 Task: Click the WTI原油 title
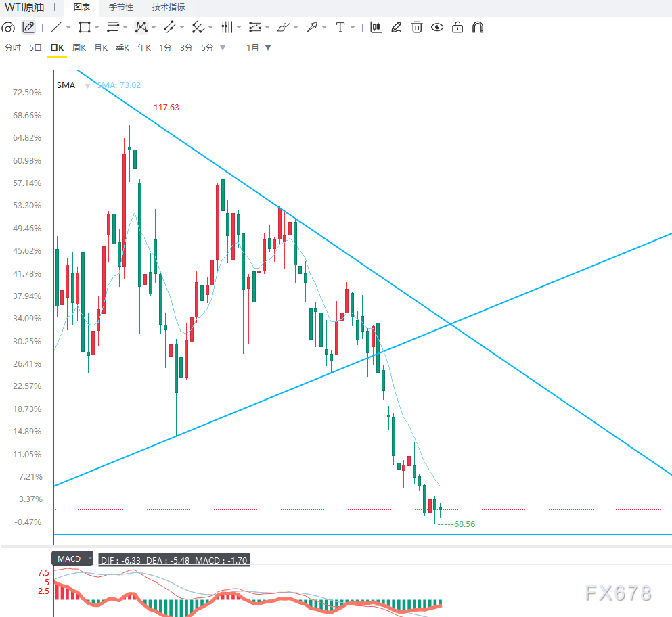point(24,7)
